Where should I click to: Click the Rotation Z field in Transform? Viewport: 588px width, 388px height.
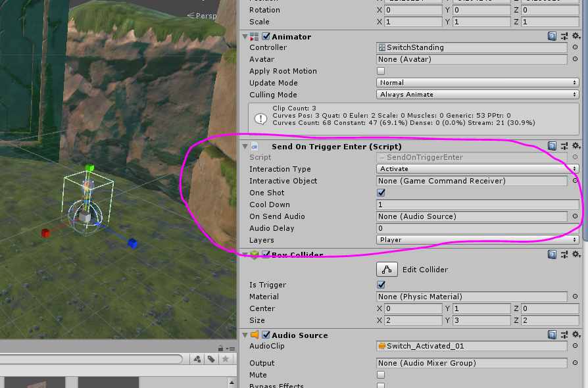[550, 10]
